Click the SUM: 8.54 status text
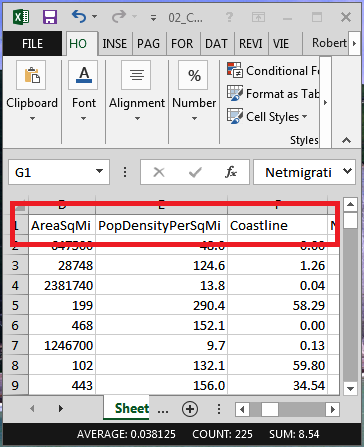This screenshot has height=447, width=364. [294, 434]
